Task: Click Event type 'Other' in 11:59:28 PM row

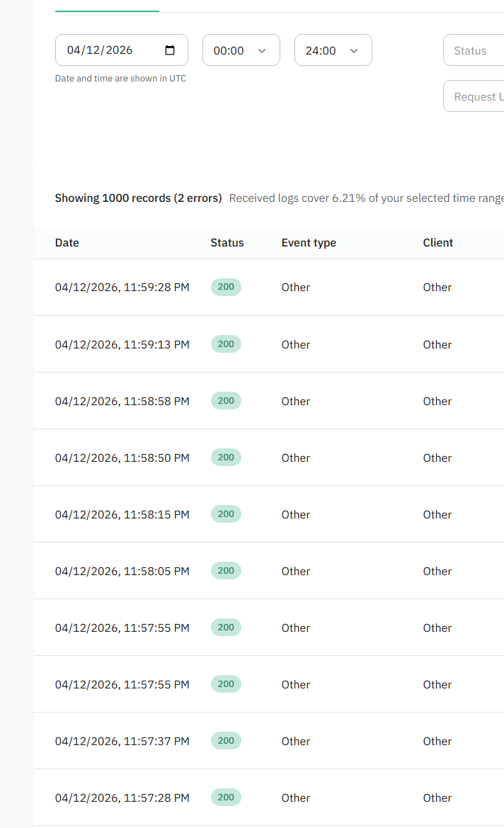Action: pos(296,287)
